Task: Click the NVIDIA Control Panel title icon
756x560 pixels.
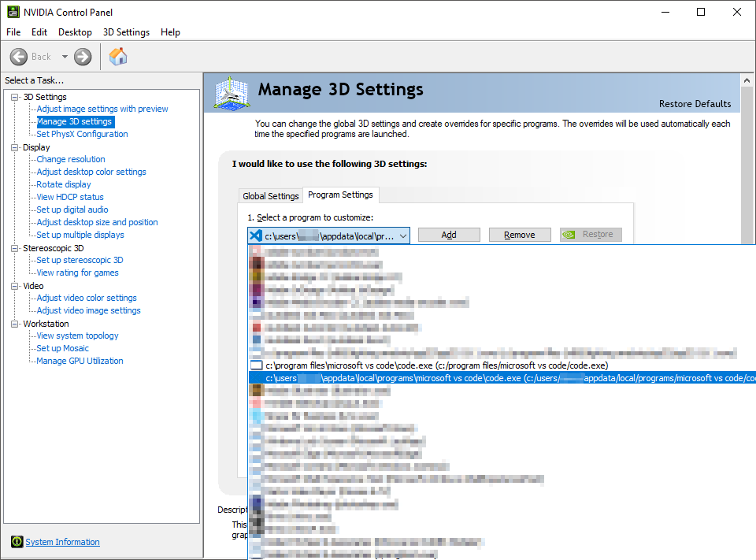Action: [13, 12]
